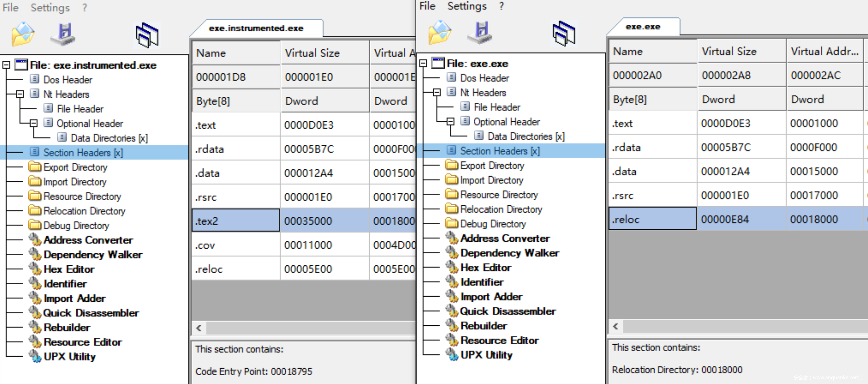Click the open file icon in right window
Viewport: 868px width, 384px height.
pos(439,33)
